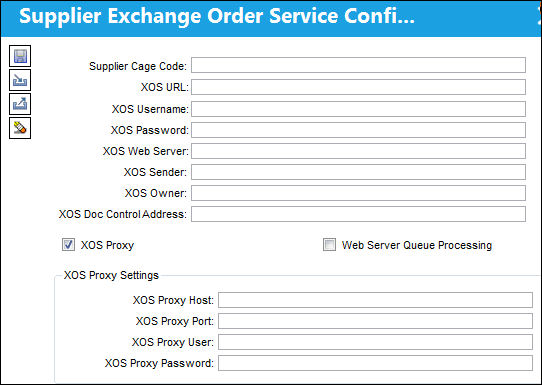Click the Save floppy disk icon
Image resolution: width=542 pixels, height=385 pixels.
click(x=20, y=56)
